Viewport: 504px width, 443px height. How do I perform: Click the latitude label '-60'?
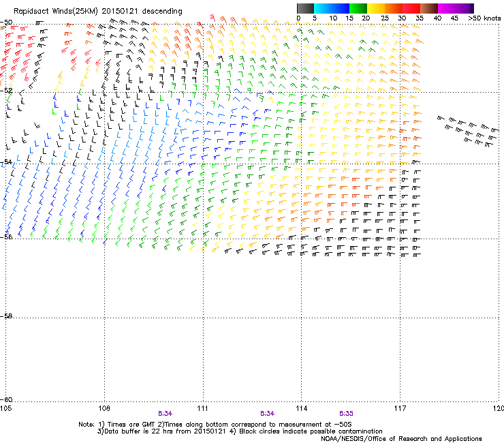[6, 399]
